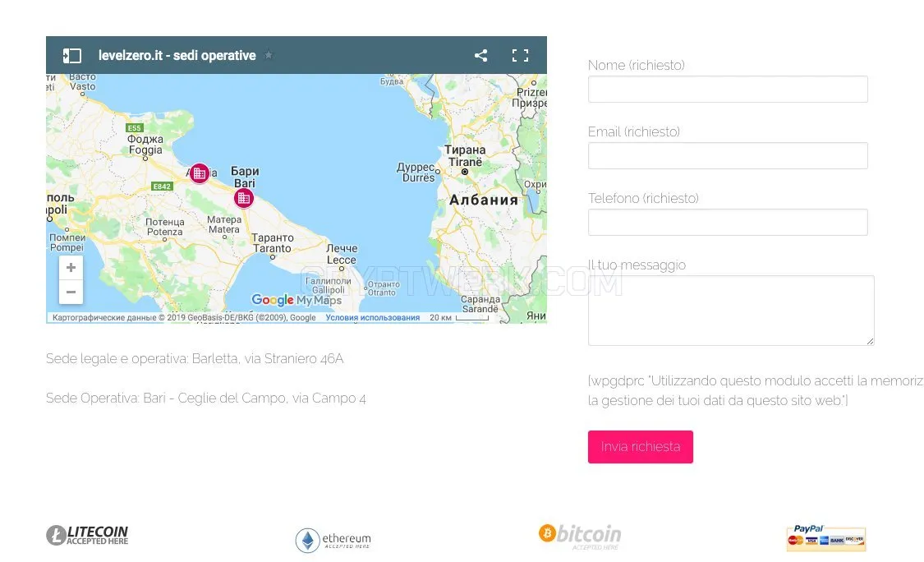
Task: Open the map legend side panel icon
Action: 72,55
